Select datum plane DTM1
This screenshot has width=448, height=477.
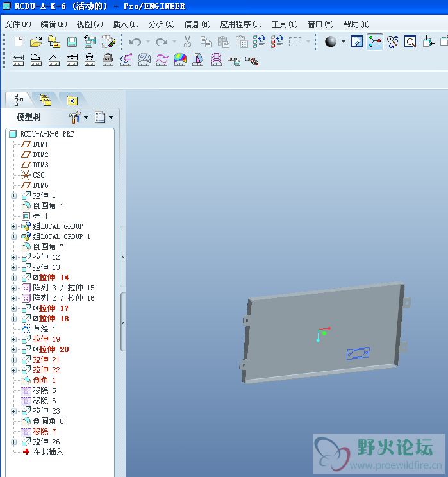tap(35, 144)
